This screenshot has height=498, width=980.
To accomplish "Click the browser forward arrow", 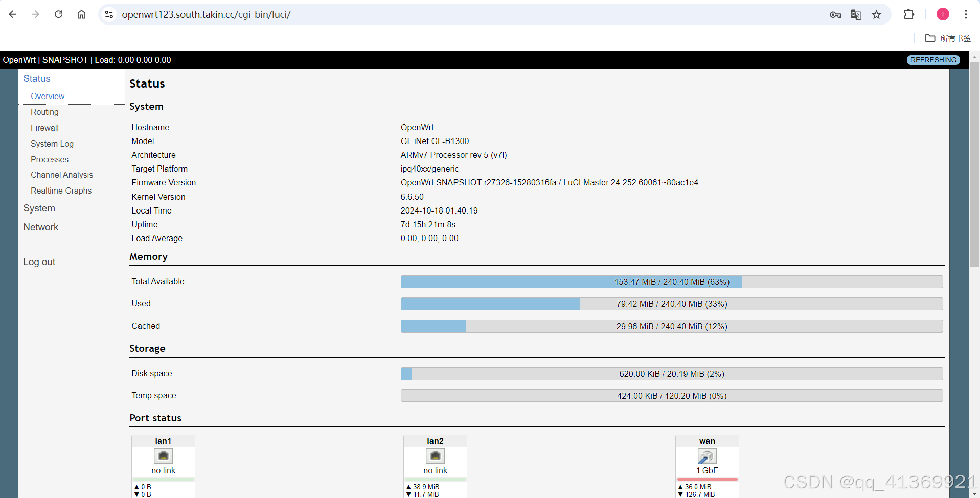I will click(x=35, y=14).
